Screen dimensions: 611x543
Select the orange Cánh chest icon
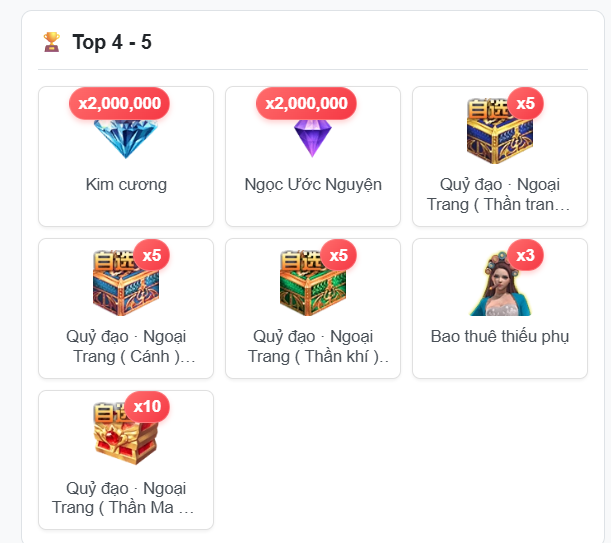pos(126,284)
